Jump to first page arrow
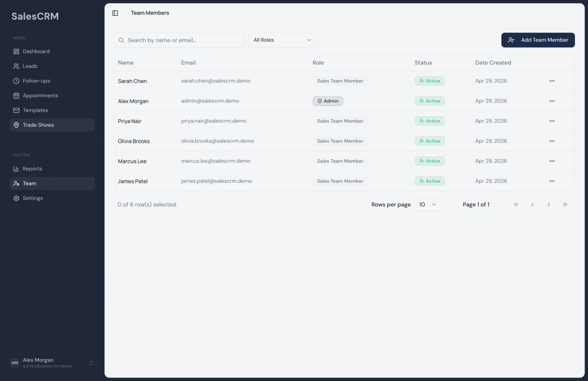The height and width of the screenshot is (381, 588). coord(516,205)
